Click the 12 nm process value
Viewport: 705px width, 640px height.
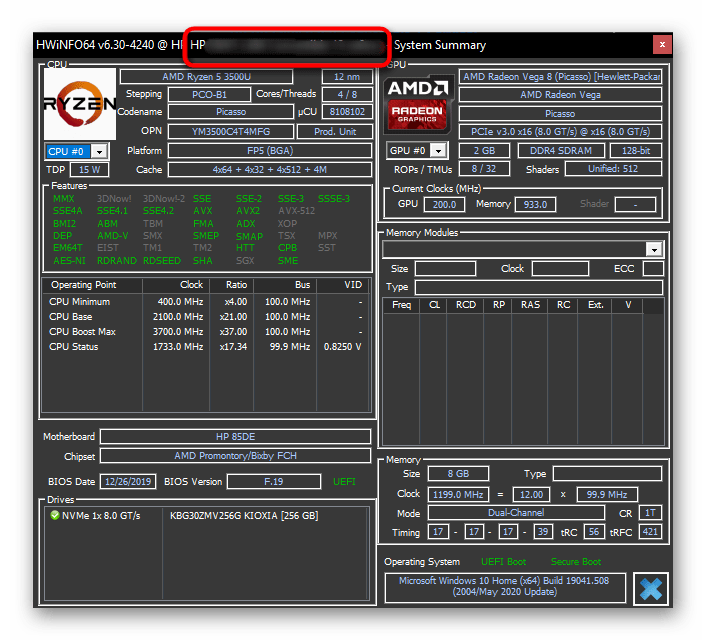click(347, 76)
